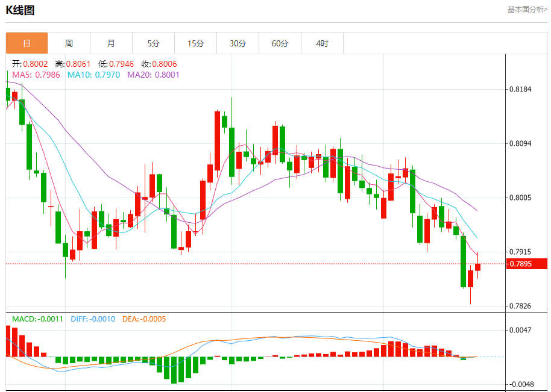Open the 60分 chart tab
This screenshot has width=551, height=392.
[x=280, y=43]
